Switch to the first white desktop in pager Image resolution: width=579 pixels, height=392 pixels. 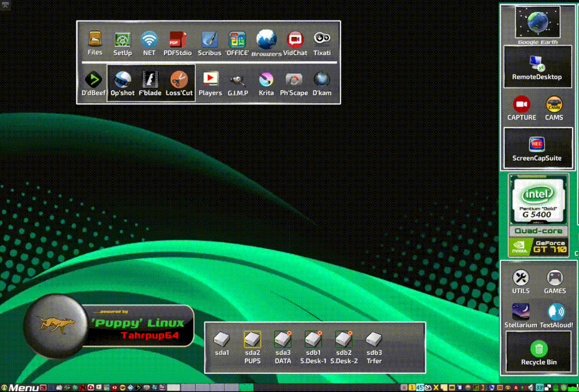(173, 388)
